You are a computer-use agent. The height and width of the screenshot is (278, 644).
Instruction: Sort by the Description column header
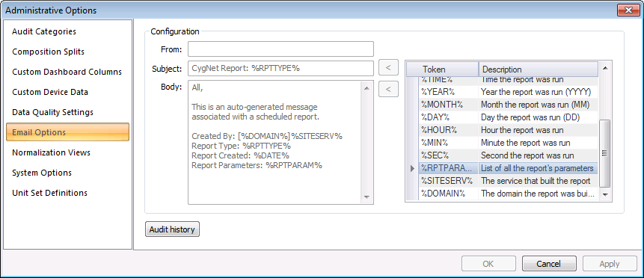click(538, 69)
